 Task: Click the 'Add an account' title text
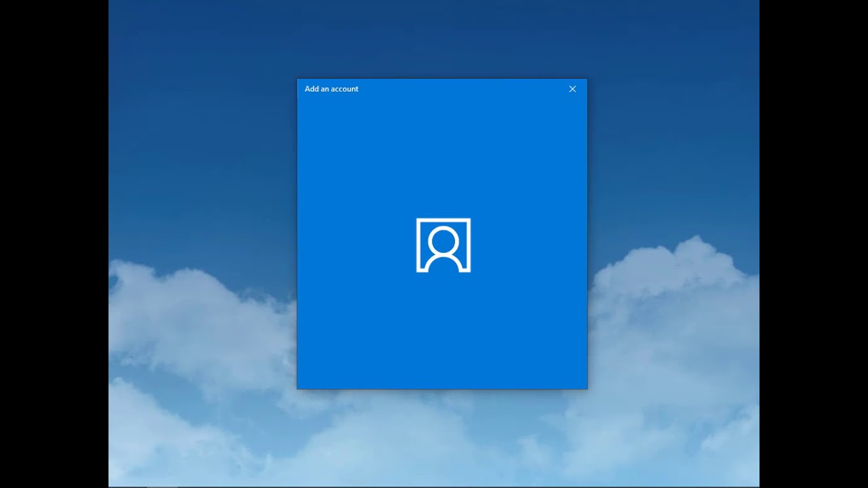[x=332, y=89]
